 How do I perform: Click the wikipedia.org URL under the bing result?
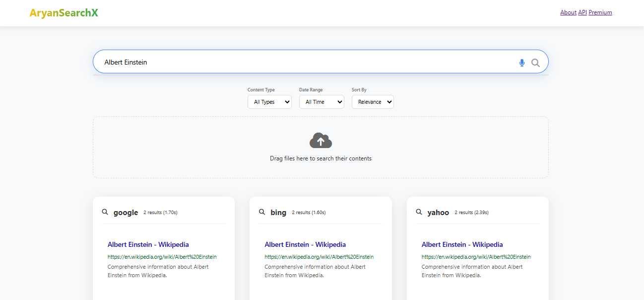coord(319,257)
